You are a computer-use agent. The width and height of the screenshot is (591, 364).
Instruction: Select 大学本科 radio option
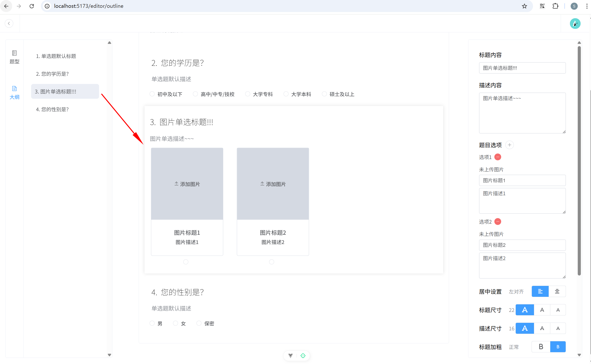286,94
